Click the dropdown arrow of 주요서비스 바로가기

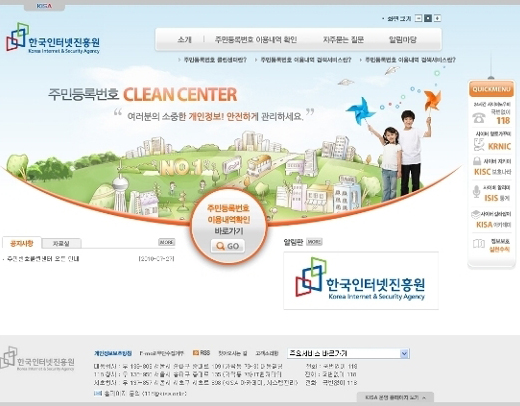(x=404, y=353)
